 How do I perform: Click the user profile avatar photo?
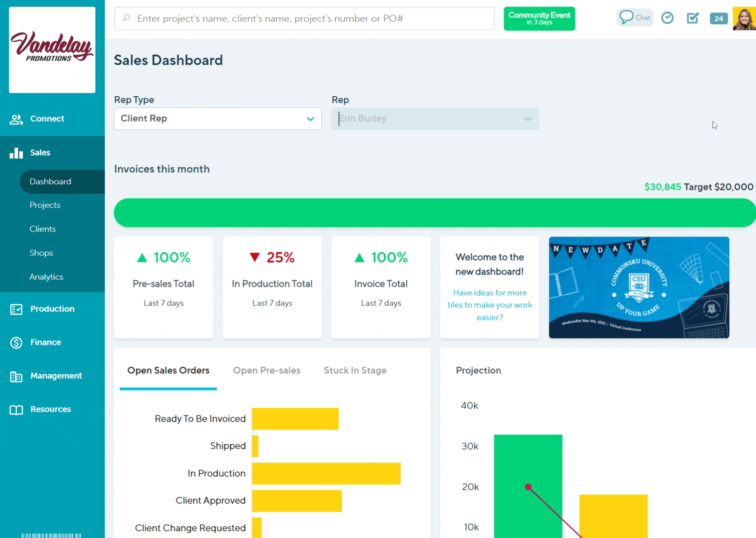[x=744, y=19]
